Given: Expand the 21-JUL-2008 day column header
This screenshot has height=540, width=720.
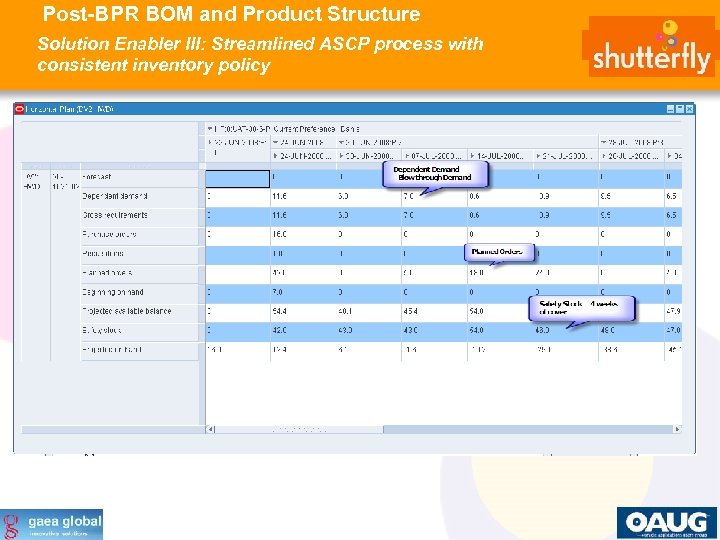Looking at the screenshot, I should 538,156.
